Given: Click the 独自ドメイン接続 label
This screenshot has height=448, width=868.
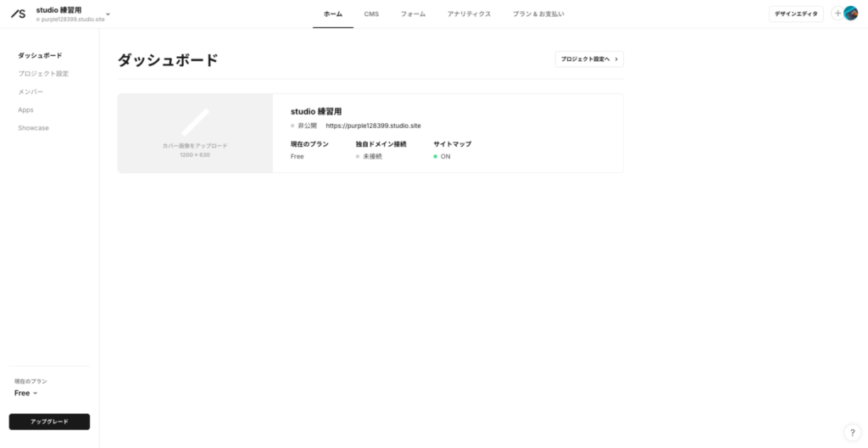Looking at the screenshot, I should (x=381, y=144).
